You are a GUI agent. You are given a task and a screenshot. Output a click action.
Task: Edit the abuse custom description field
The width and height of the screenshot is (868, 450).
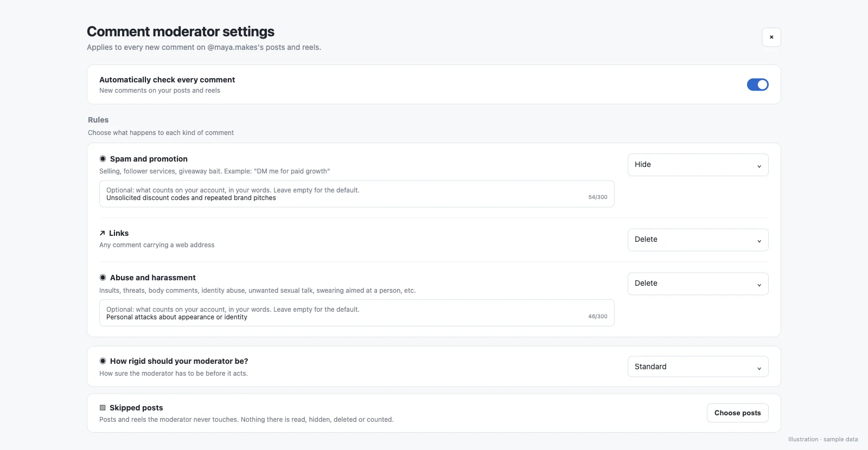point(357,313)
